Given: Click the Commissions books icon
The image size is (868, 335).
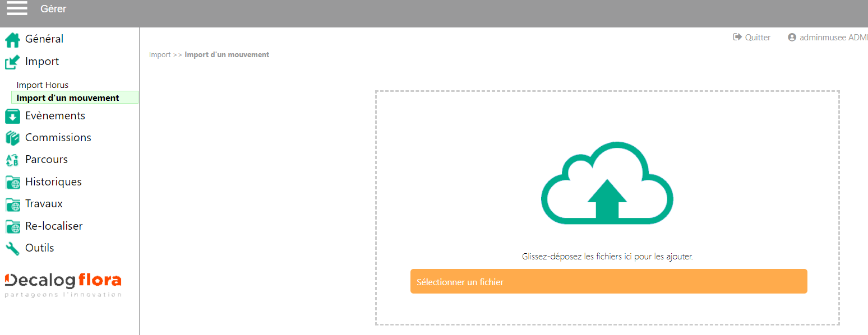Looking at the screenshot, I should 12,138.
